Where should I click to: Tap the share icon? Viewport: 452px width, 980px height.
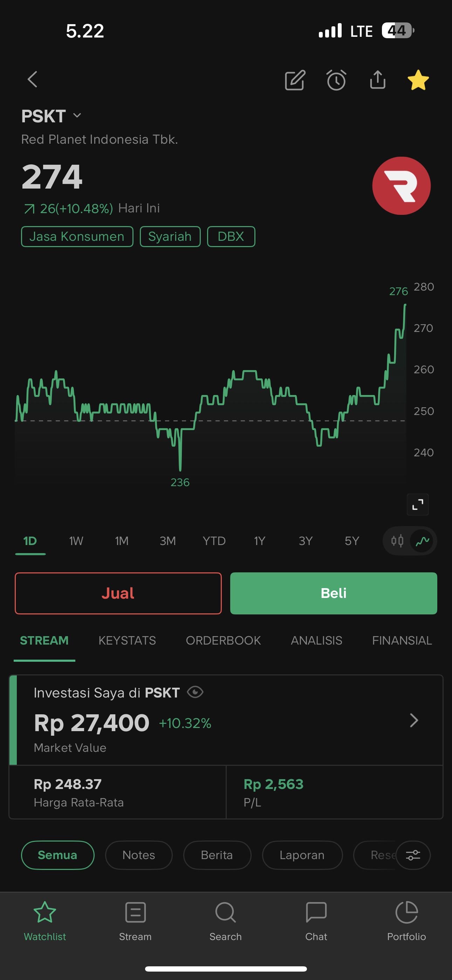(377, 80)
